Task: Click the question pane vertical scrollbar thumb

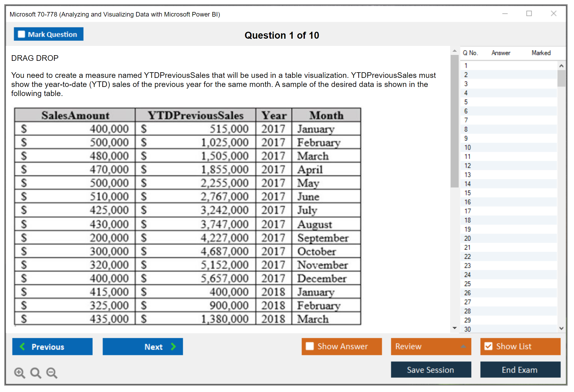Action: [454, 121]
